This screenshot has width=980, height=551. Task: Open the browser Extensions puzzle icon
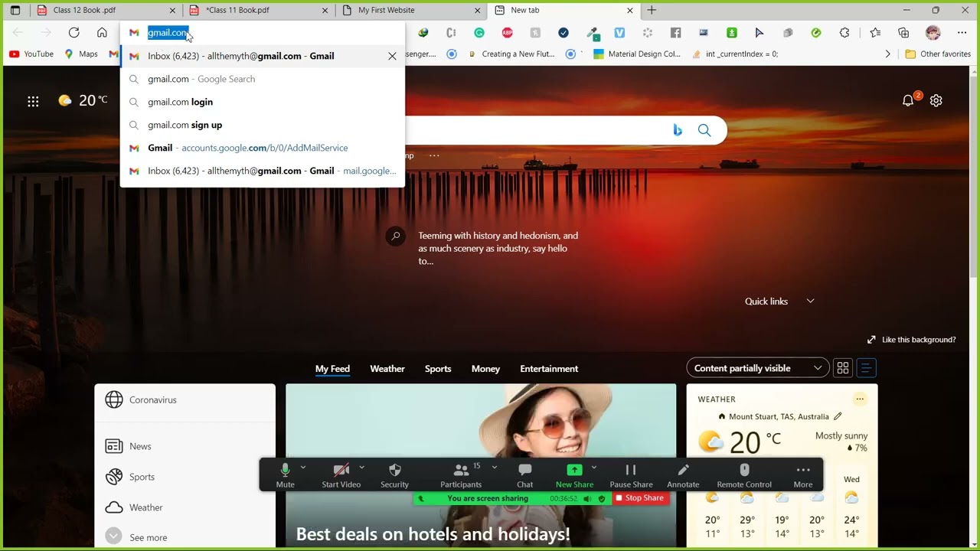click(844, 33)
